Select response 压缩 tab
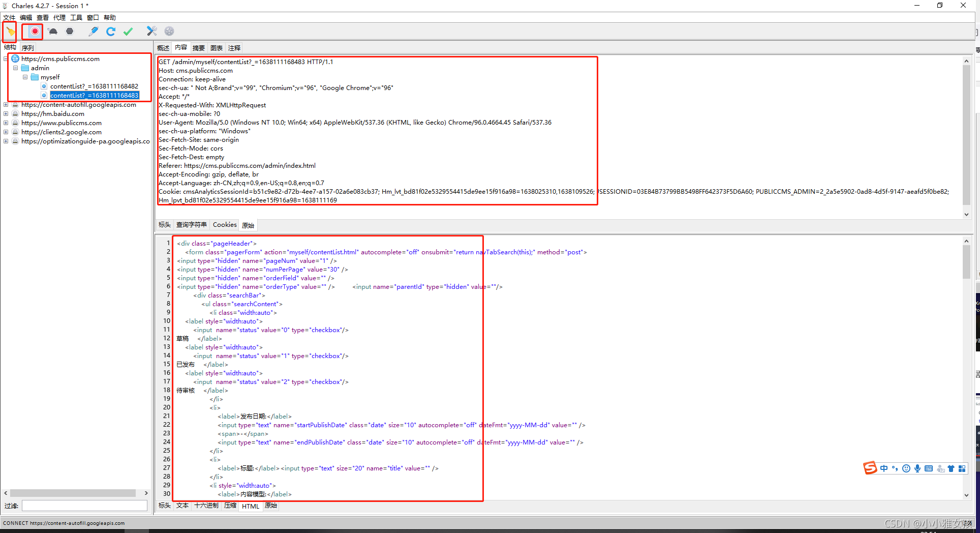 [230, 506]
